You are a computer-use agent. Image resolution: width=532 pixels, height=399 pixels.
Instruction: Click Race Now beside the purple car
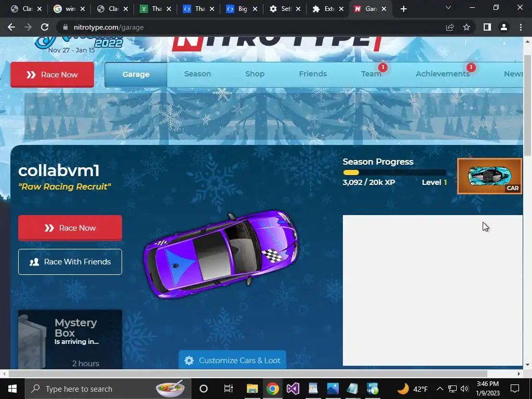[70, 228]
